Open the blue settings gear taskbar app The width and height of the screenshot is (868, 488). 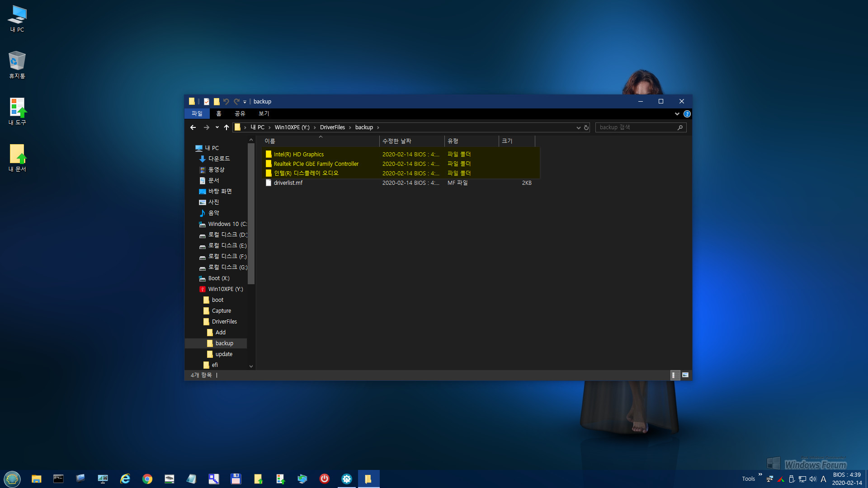point(347,479)
